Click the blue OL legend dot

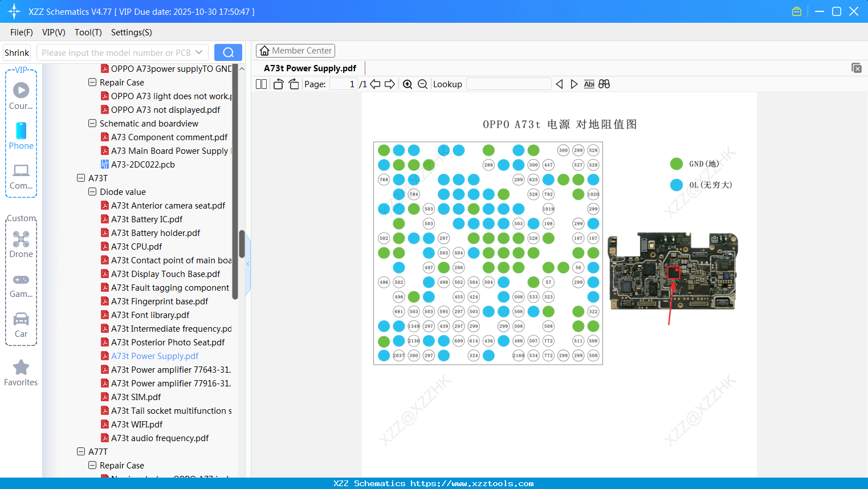677,185
